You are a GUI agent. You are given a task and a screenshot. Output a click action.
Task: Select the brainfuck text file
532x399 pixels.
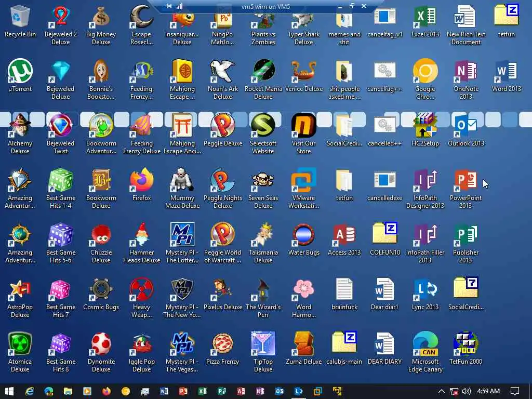click(x=344, y=294)
